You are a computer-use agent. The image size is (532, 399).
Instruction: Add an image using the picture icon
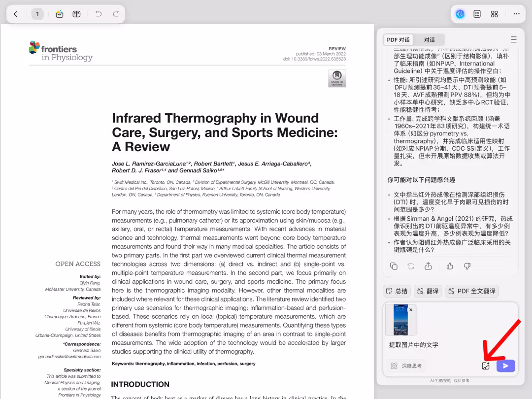click(x=486, y=366)
